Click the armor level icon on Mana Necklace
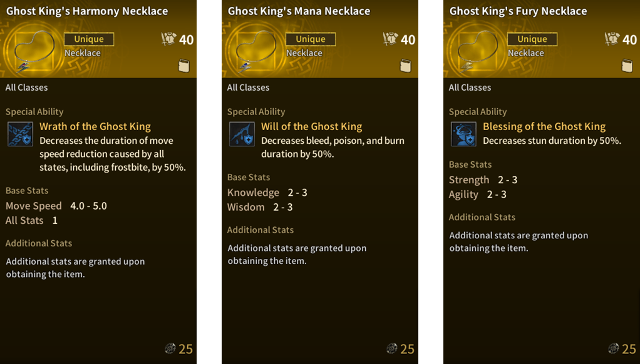The image size is (640, 364). 390,39
